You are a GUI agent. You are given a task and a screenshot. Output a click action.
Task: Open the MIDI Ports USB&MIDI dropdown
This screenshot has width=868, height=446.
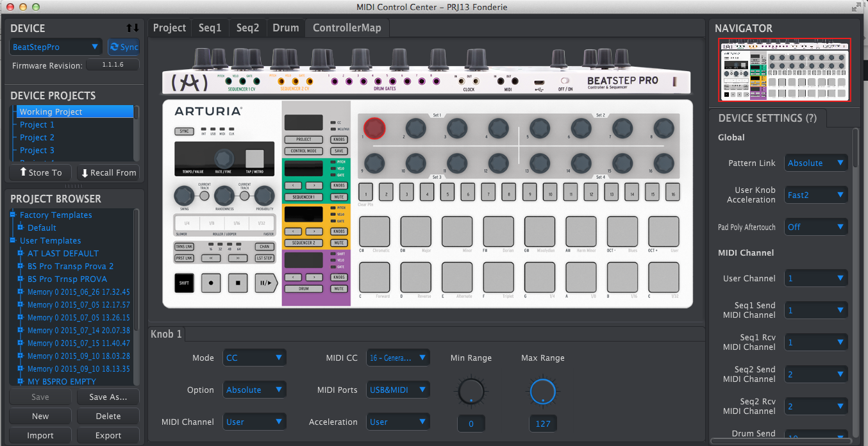point(398,390)
